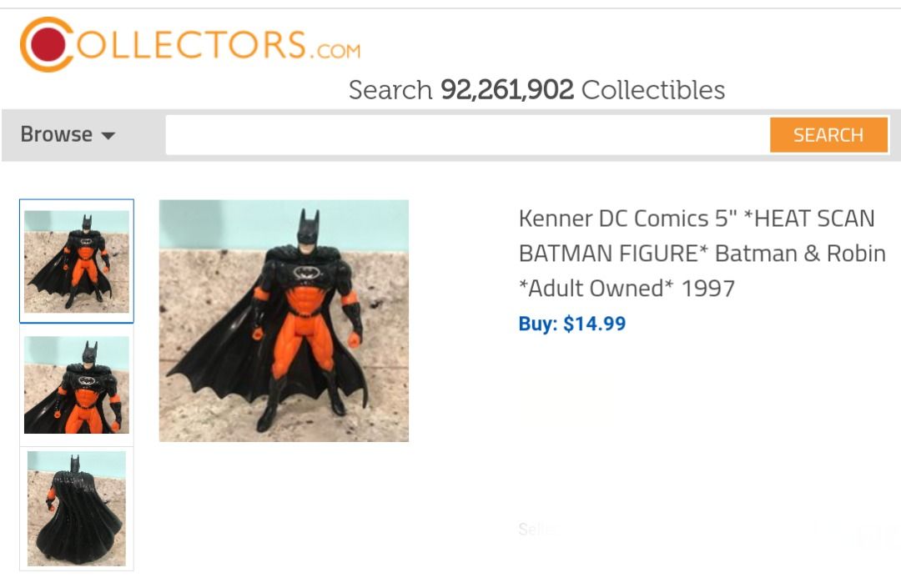The height and width of the screenshot is (588, 901).
Task: Select the first Batman thumbnail image
Action: [x=77, y=259]
